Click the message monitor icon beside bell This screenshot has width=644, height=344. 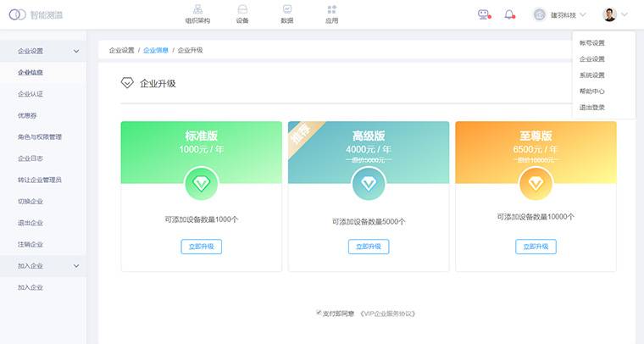[x=484, y=14]
